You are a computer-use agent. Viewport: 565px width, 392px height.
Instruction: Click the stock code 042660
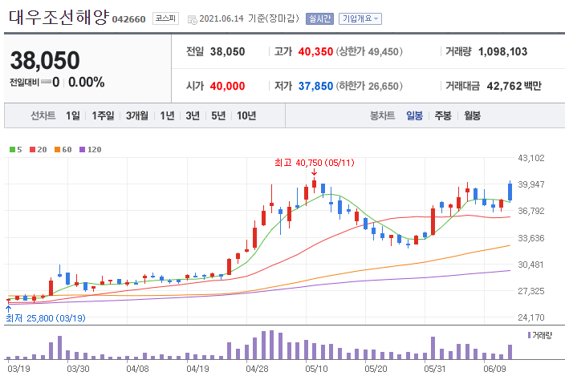pos(128,19)
